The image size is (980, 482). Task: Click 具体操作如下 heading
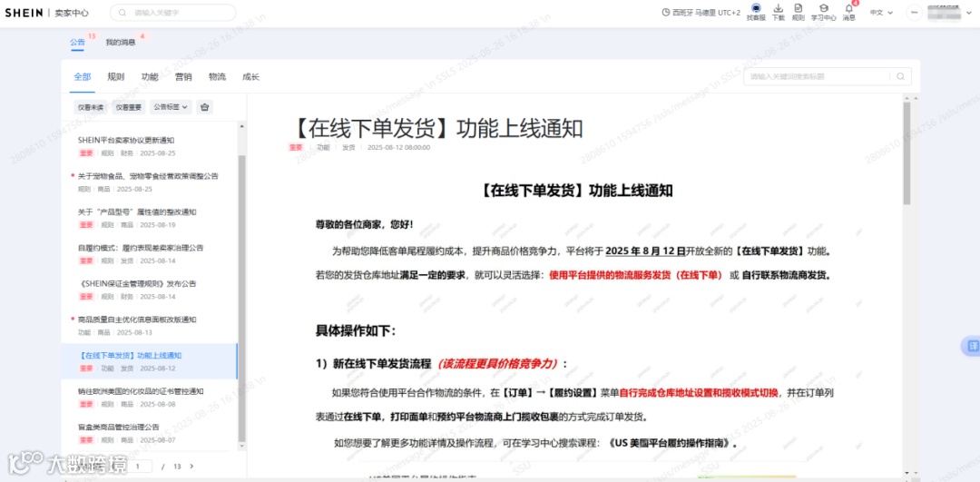tap(356, 330)
